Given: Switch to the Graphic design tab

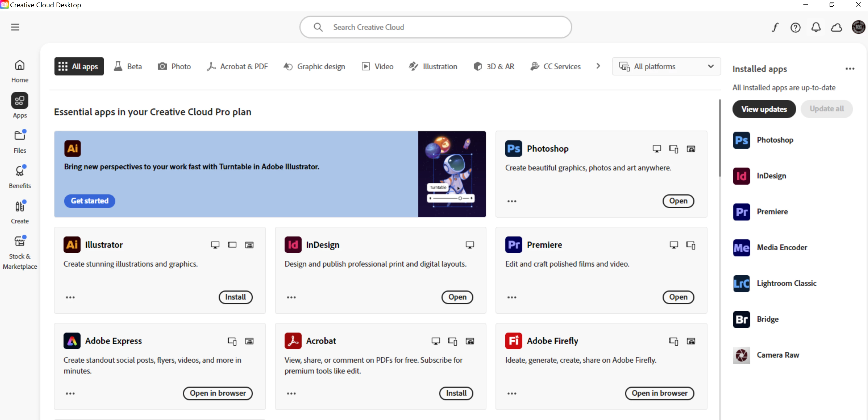Looking at the screenshot, I should [314, 66].
